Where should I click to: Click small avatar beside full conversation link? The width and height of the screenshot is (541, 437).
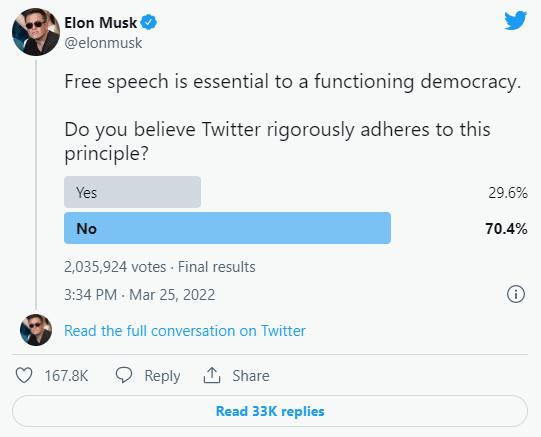[36, 330]
